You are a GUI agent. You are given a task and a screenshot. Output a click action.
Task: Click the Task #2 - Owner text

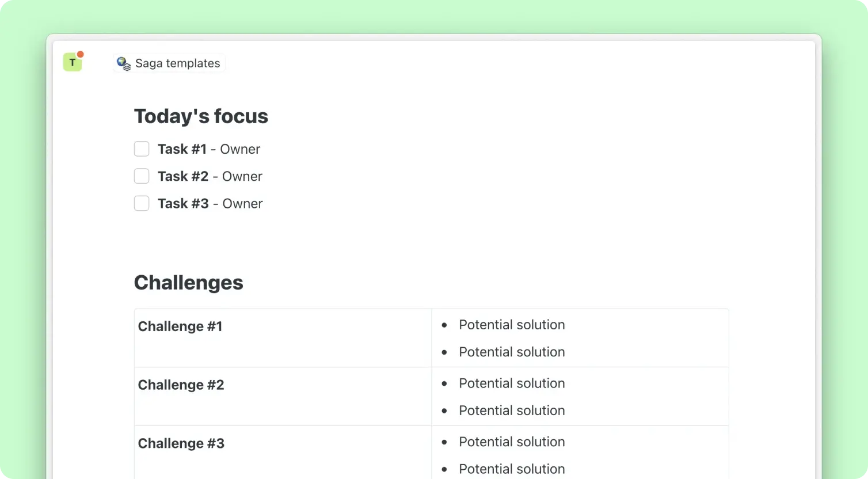click(210, 176)
